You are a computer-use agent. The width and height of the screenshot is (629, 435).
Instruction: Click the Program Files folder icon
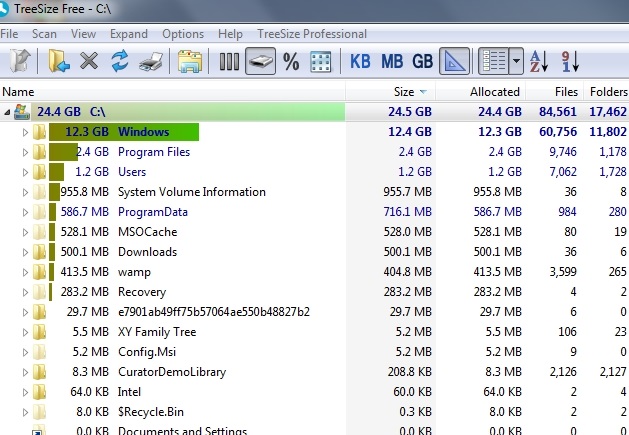(x=39, y=152)
